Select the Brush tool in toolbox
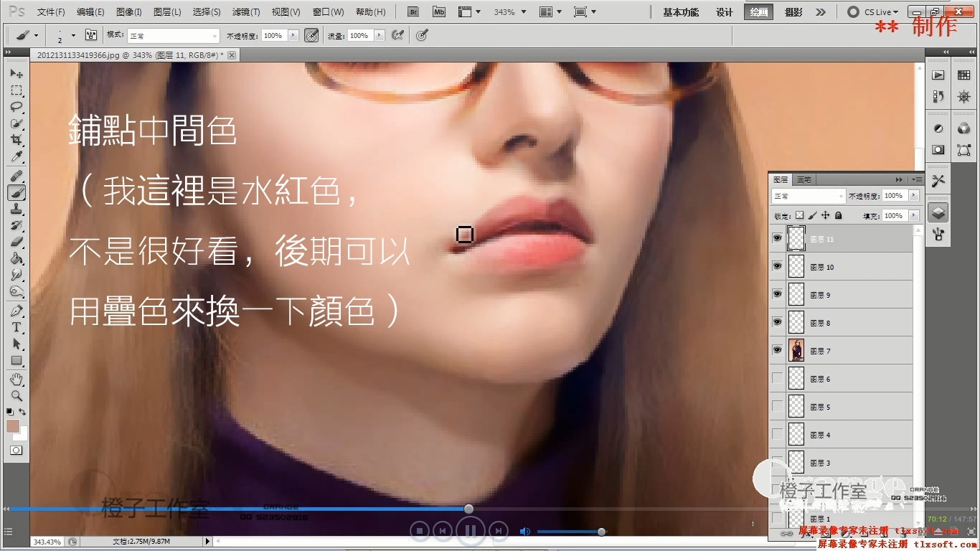 (17, 192)
